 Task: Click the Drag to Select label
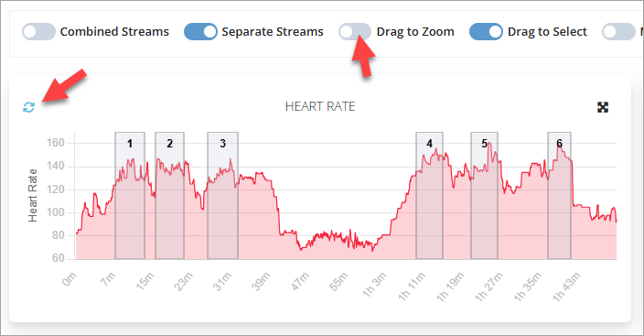[547, 32]
